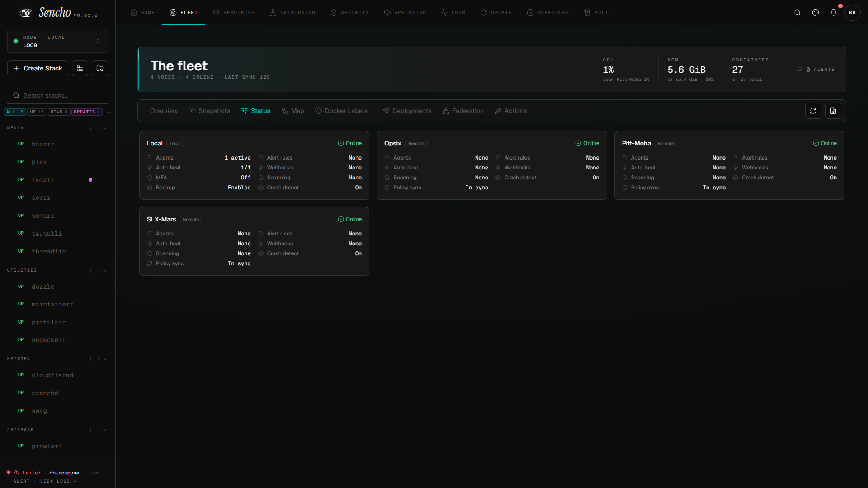Open the Networking nav item
Viewport: 868px width, 488px height.
pos(292,13)
